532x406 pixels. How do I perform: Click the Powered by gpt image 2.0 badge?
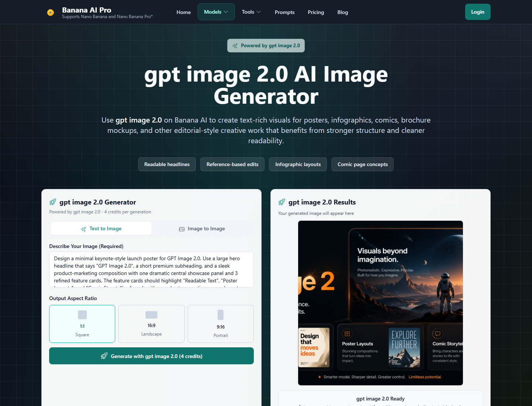[266, 45]
